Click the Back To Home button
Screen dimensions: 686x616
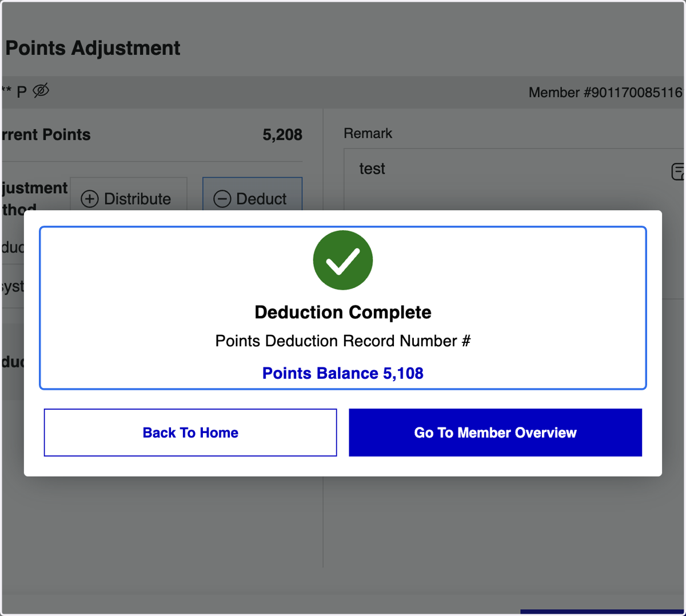coord(190,433)
